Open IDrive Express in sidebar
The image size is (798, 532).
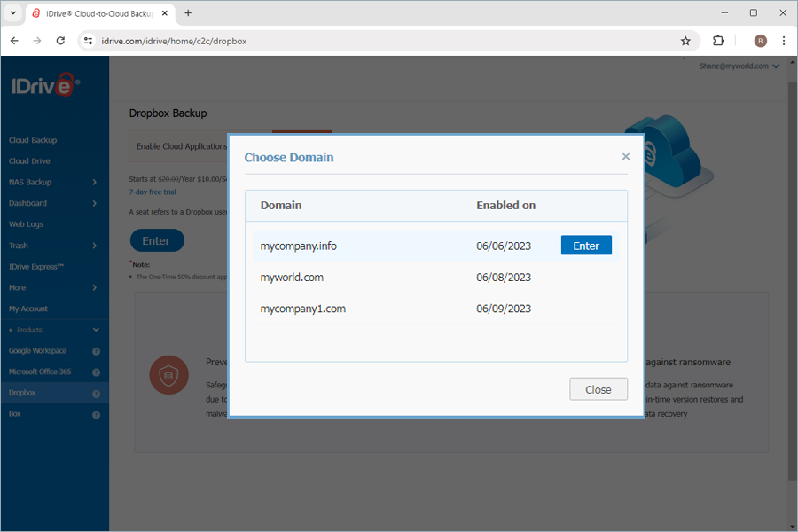pyautogui.click(x=36, y=266)
